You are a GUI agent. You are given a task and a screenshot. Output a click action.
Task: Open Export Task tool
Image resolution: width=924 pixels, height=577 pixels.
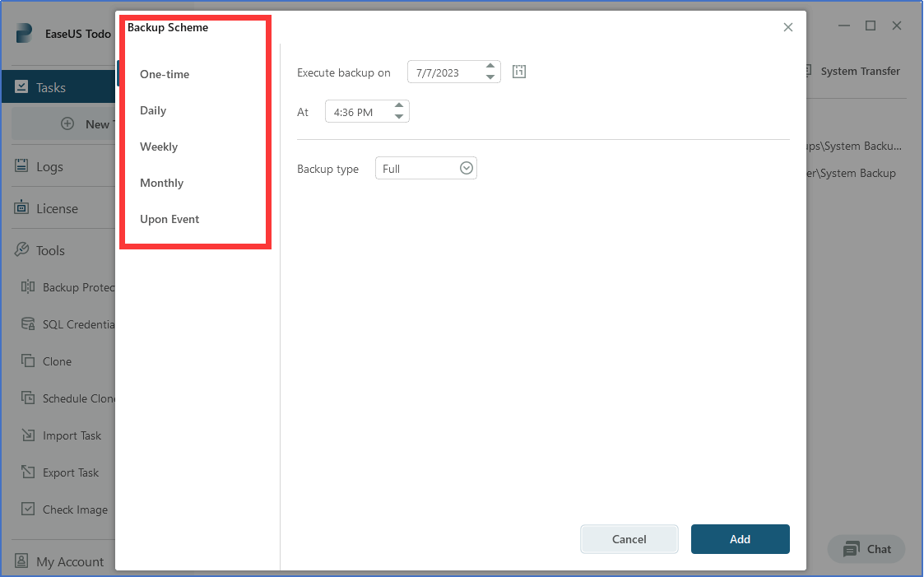[71, 472]
